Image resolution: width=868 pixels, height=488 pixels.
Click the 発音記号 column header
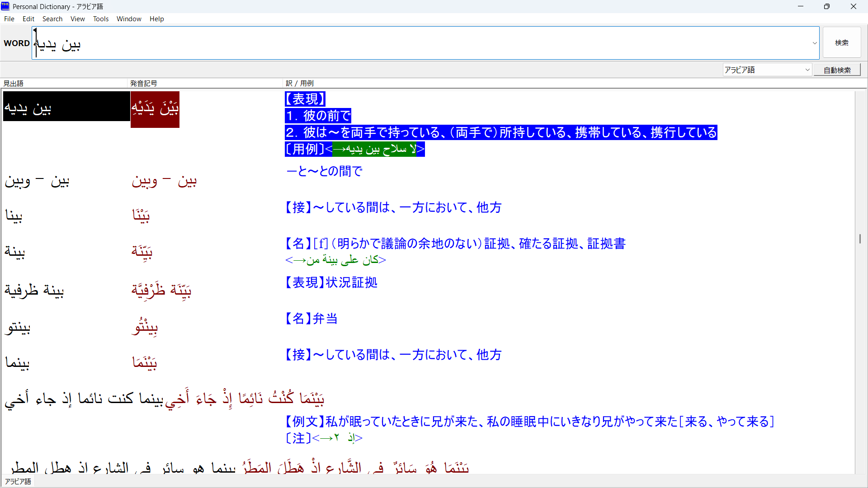coord(143,83)
